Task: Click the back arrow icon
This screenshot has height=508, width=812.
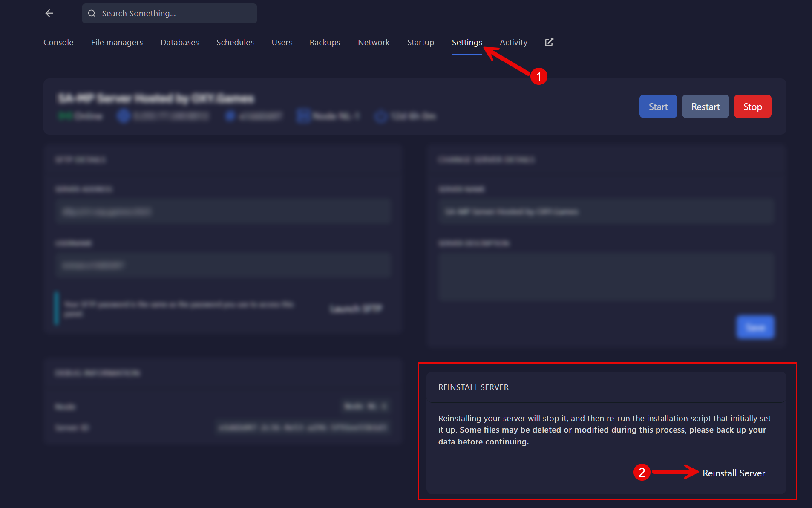Action: coord(49,13)
